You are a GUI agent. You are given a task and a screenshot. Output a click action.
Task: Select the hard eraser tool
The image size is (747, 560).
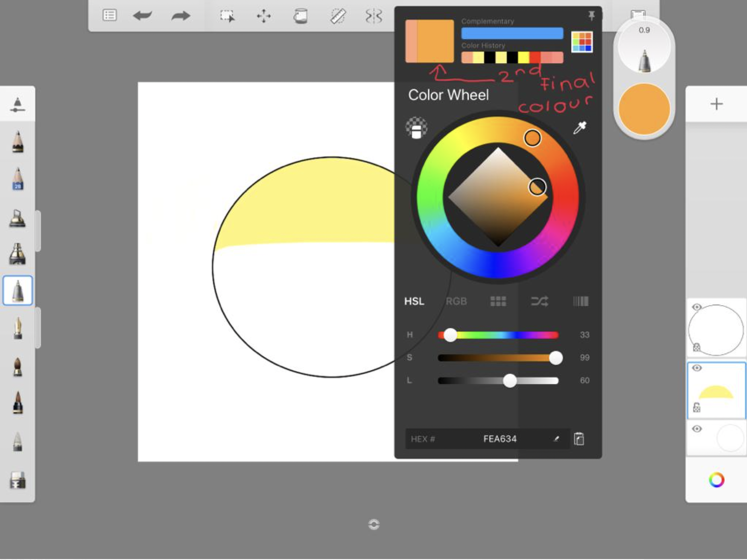[x=18, y=480]
